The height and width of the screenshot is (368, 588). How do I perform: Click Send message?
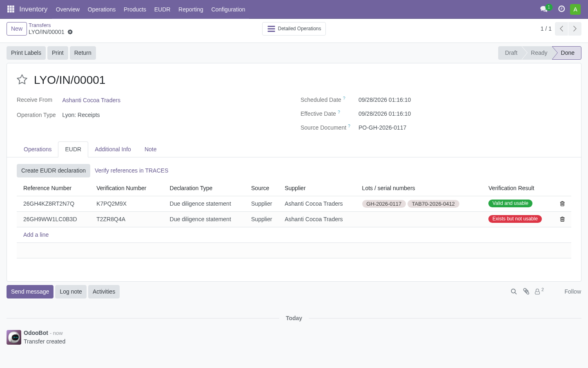(x=30, y=292)
